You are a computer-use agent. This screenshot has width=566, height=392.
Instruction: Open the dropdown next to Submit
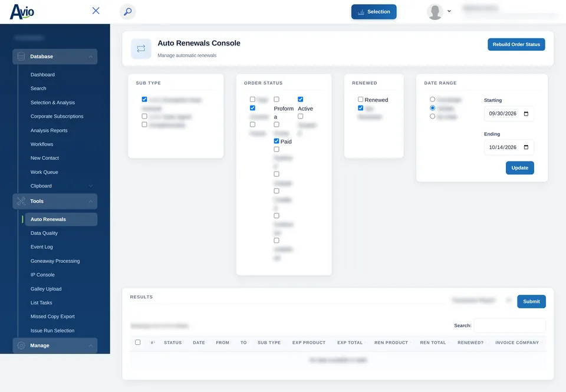509,300
